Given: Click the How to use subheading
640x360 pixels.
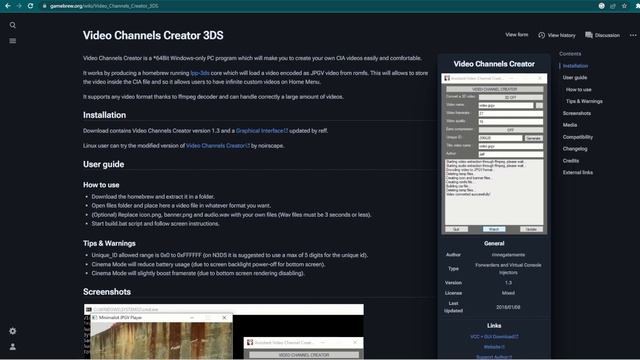Looking at the screenshot, I should 101,185.
